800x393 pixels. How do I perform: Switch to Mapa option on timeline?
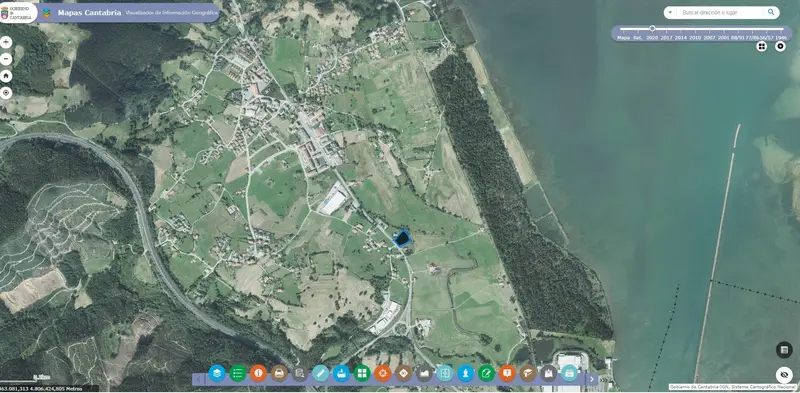point(623,38)
